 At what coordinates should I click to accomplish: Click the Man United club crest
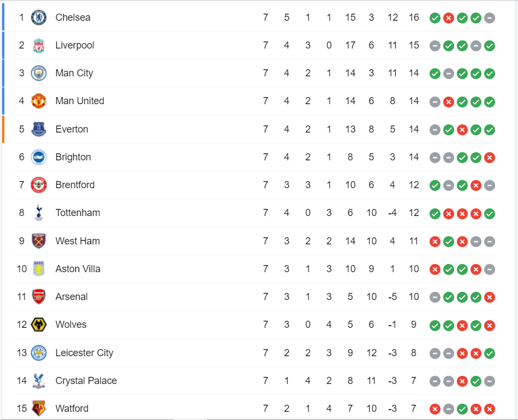click(x=39, y=101)
